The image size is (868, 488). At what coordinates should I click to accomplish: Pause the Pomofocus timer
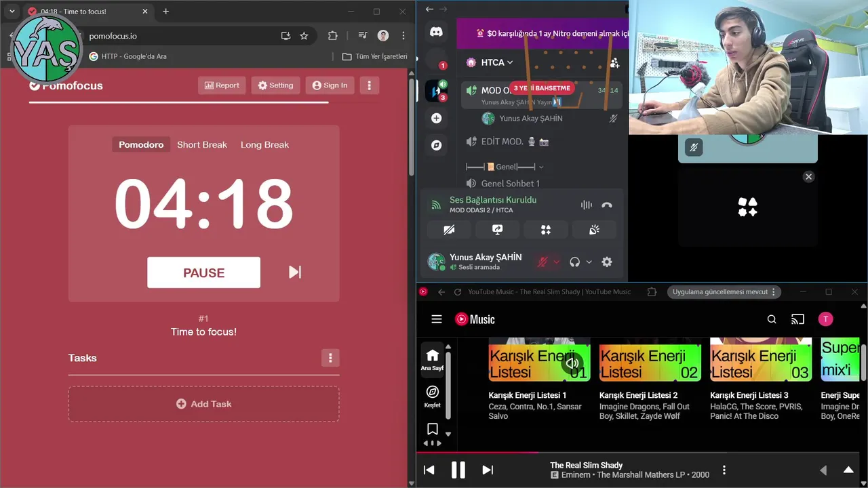coord(203,272)
